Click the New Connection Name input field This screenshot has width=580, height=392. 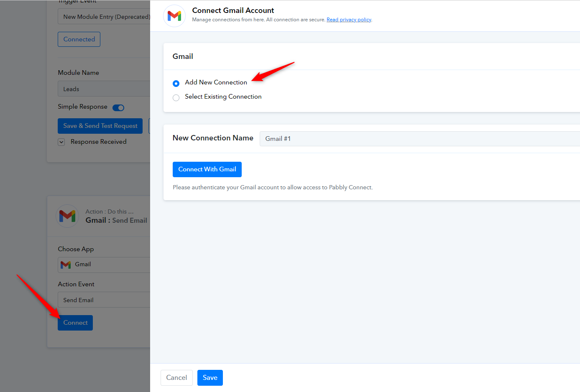tap(420, 139)
